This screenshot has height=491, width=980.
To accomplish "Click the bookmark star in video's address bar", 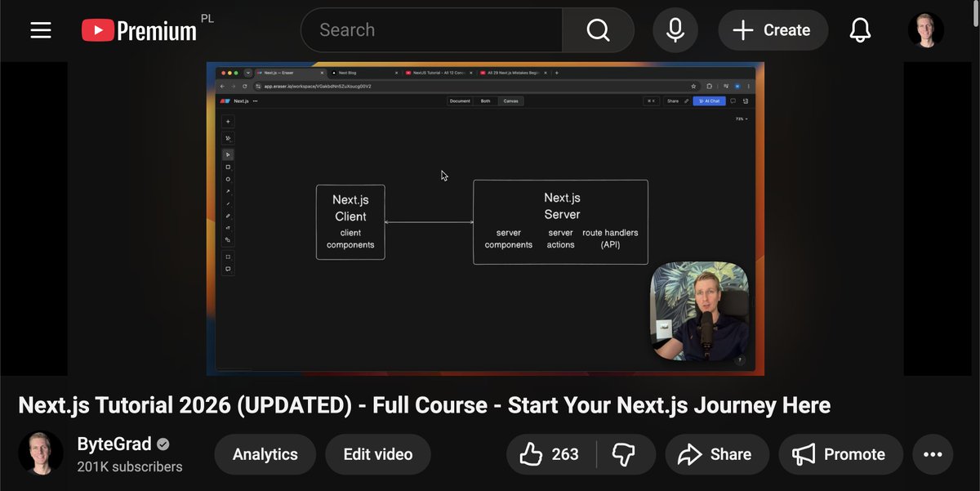I will [693, 87].
